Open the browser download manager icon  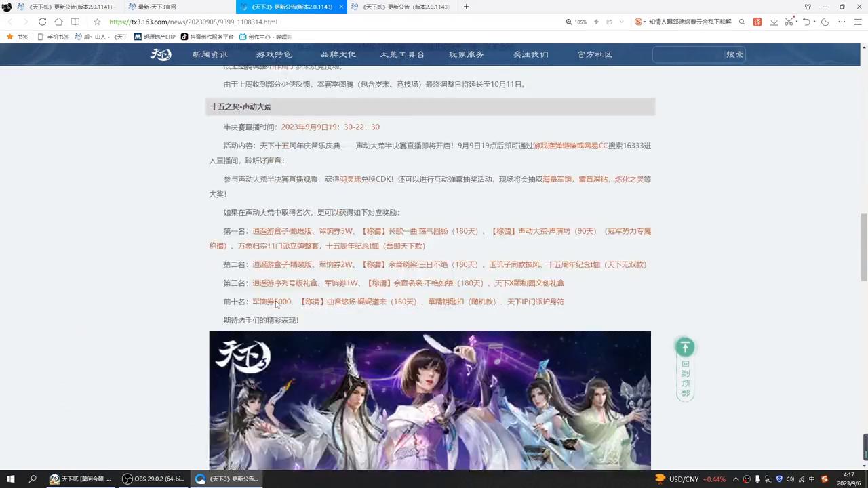tap(774, 22)
